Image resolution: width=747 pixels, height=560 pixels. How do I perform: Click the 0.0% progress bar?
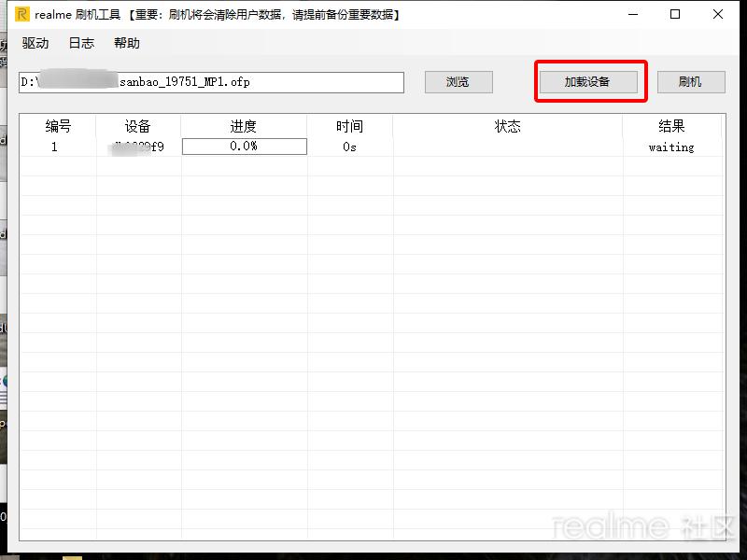244,147
